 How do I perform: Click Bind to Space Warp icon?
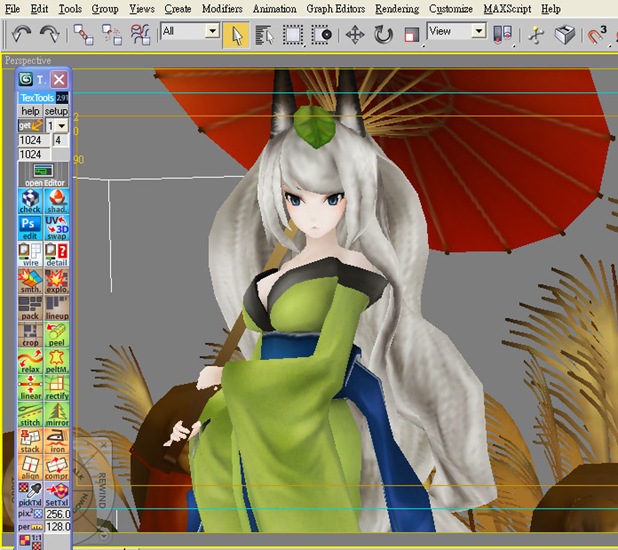141,35
